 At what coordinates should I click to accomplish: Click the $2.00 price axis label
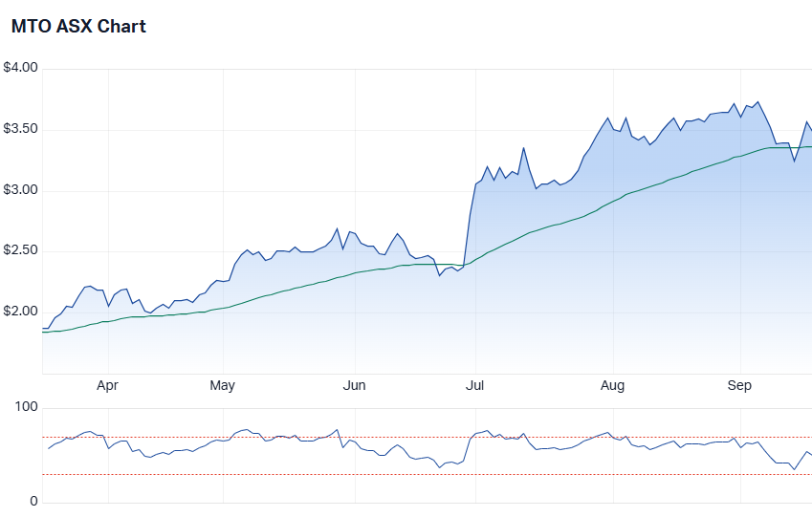[20, 312]
